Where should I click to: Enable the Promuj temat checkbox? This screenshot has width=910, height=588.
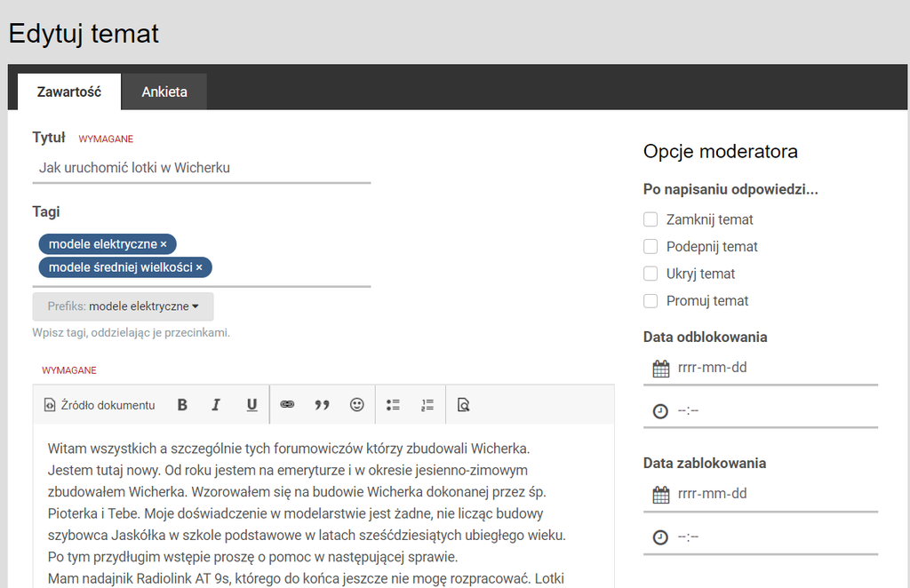click(x=651, y=301)
